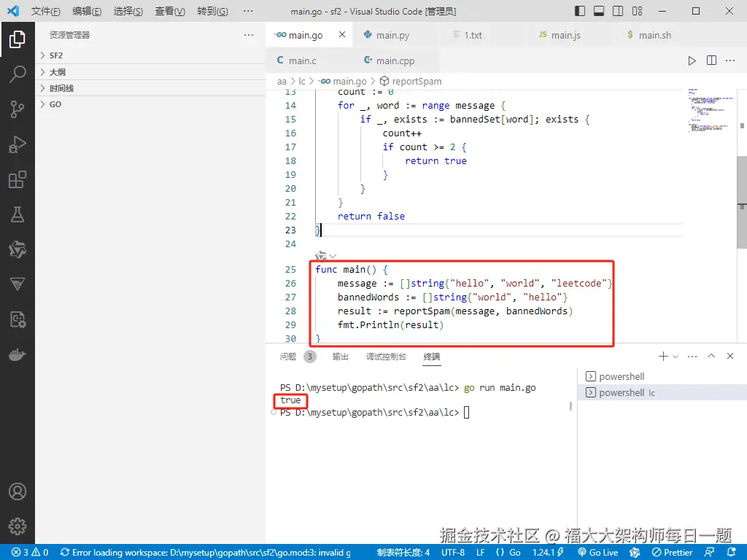Open terminal launch profile dropdown arrow
Screen dimensions: 747x560
pyautogui.click(x=676, y=356)
